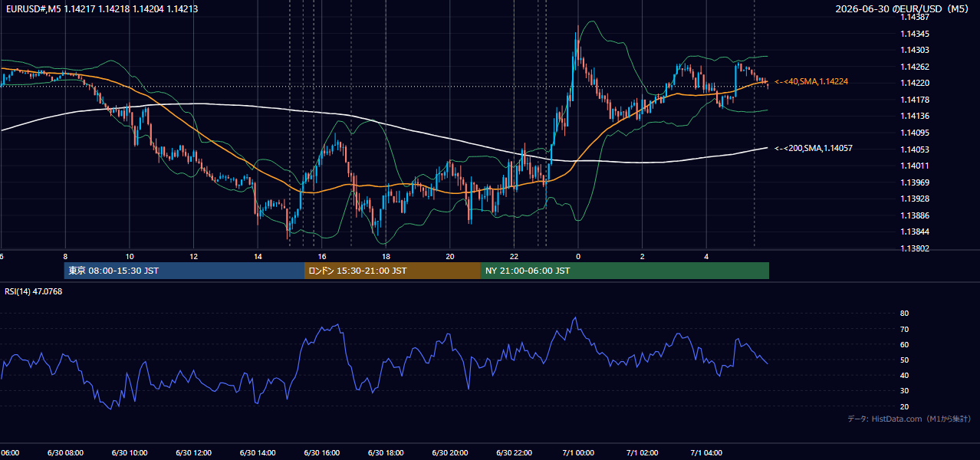Click the RSI scale value 40

coord(905,375)
